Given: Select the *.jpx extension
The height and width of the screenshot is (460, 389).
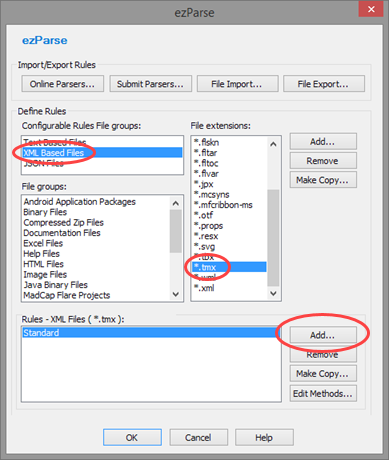Looking at the screenshot, I should coord(230,184).
